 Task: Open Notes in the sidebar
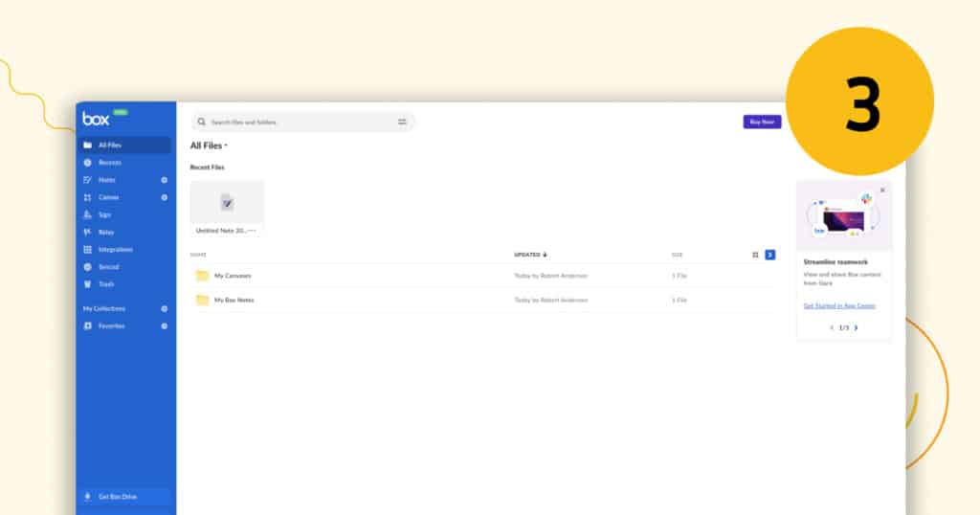click(106, 180)
